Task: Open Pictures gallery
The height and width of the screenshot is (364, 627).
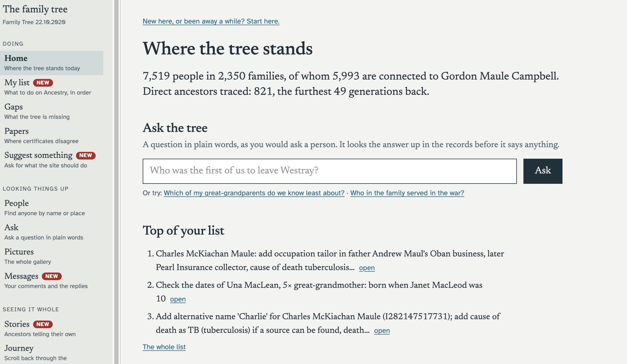Action: pos(52,256)
